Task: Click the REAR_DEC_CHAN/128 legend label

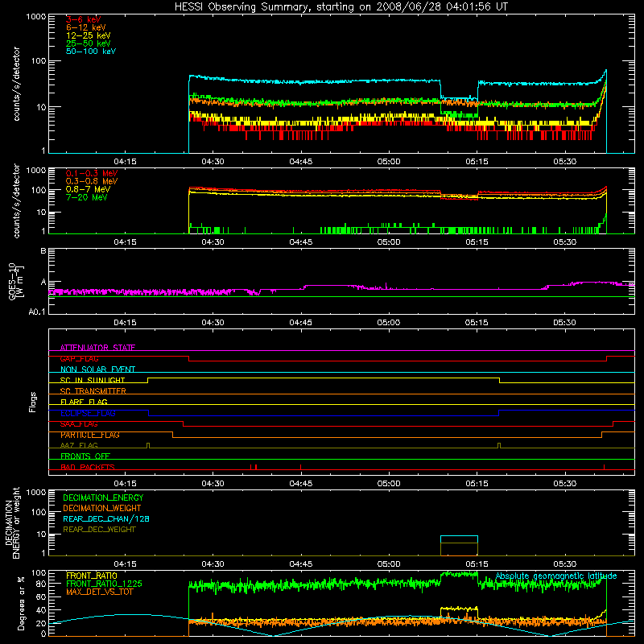Action: click(106, 518)
